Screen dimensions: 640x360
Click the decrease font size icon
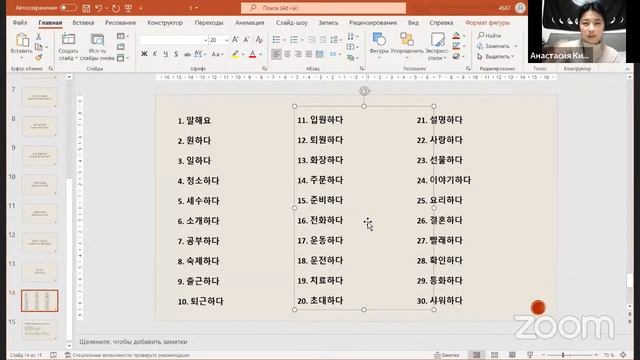(x=247, y=40)
